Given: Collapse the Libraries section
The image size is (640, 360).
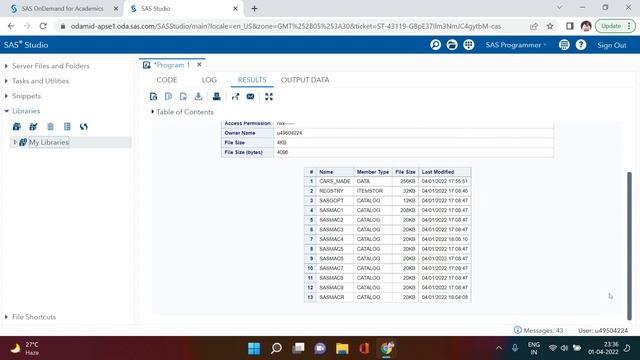Looking at the screenshot, I should coord(6,111).
